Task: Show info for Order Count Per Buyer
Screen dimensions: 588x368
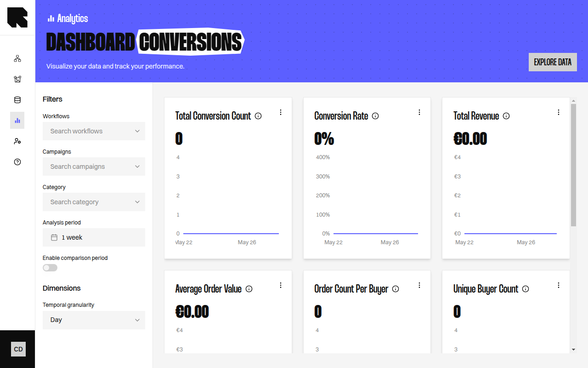Action: tap(396, 289)
